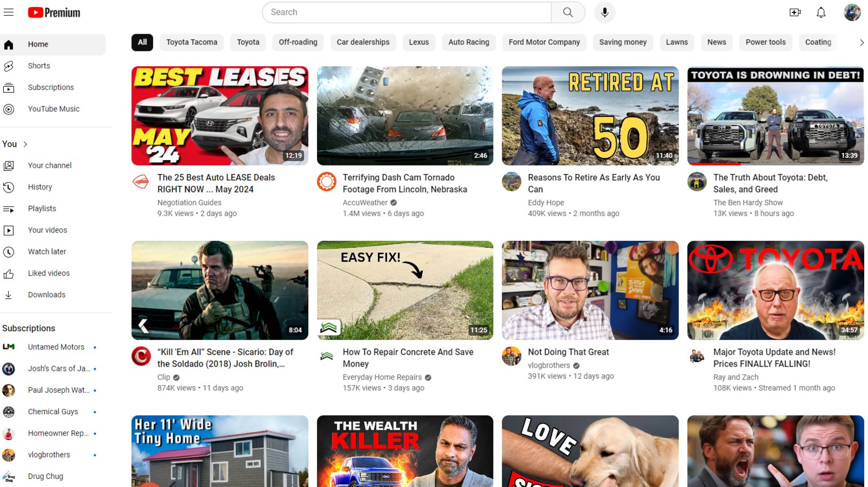
Task: Start voice search with the microphone
Action: pos(605,12)
